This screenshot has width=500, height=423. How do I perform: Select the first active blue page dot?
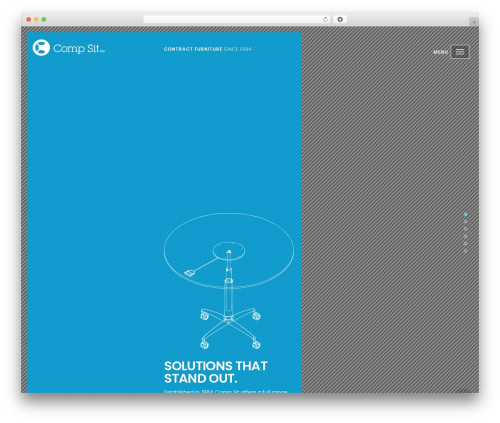(x=465, y=214)
